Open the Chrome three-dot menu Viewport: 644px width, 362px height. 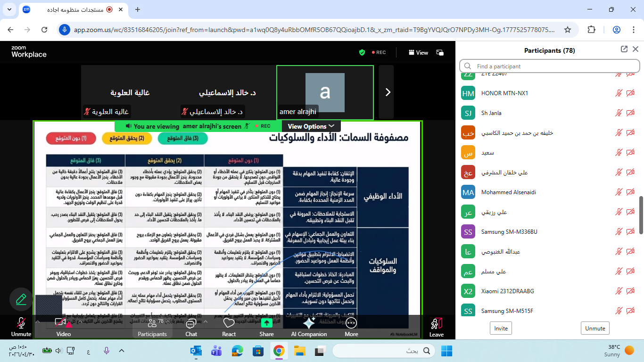(x=633, y=30)
